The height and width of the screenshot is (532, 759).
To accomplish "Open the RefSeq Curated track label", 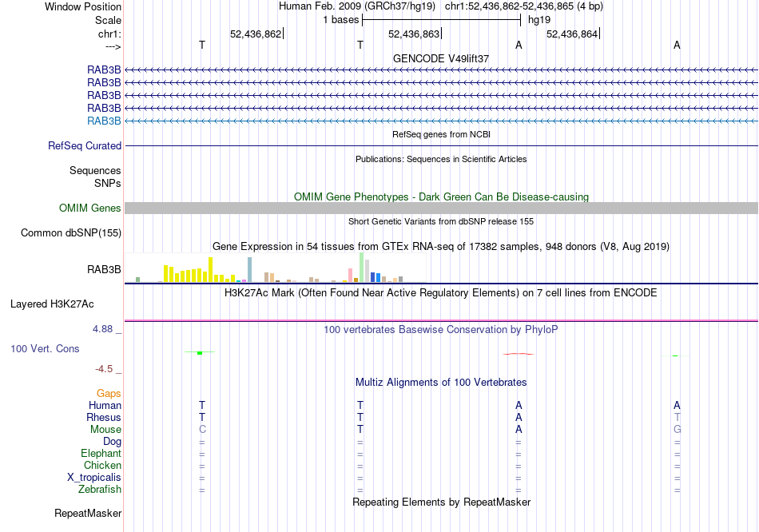I will click(85, 145).
